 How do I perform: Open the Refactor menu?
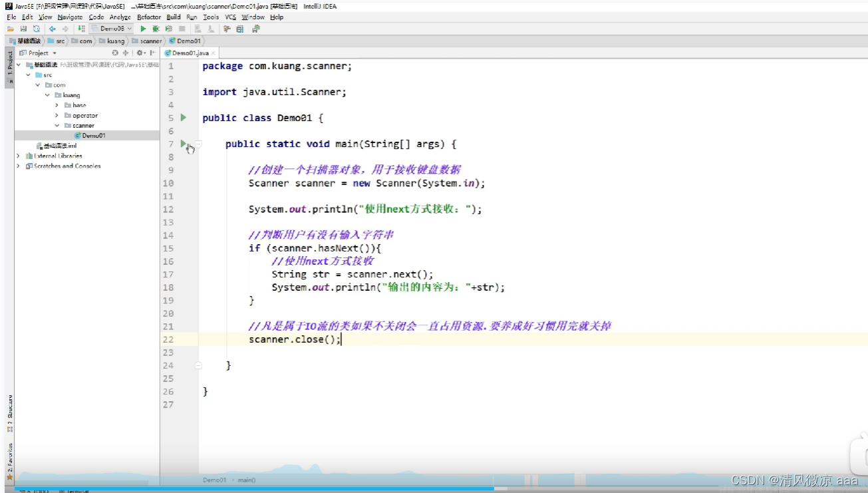pos(149,17)
